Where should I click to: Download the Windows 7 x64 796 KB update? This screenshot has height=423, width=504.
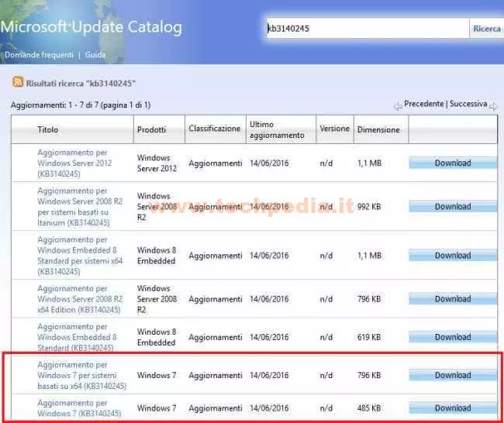453,375
